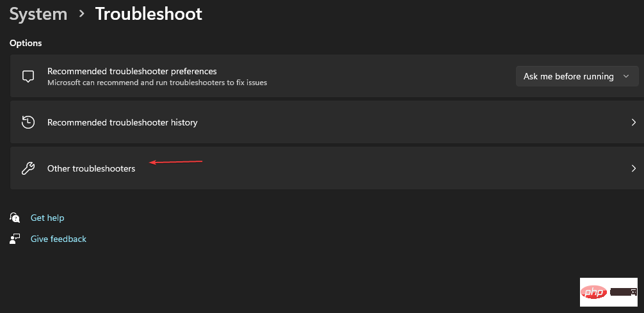Click the troubleshooter history clock icon
Screen dimensions: 644x313
click(x=28, y=122)
